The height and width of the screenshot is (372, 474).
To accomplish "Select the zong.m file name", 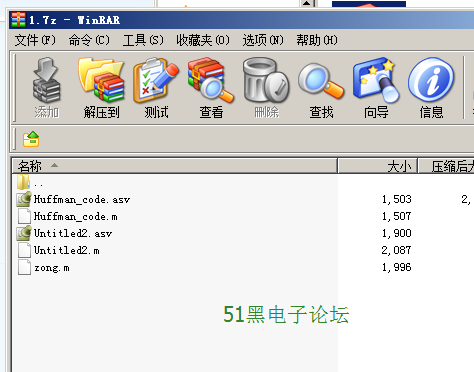I will [x=52, y=268].
